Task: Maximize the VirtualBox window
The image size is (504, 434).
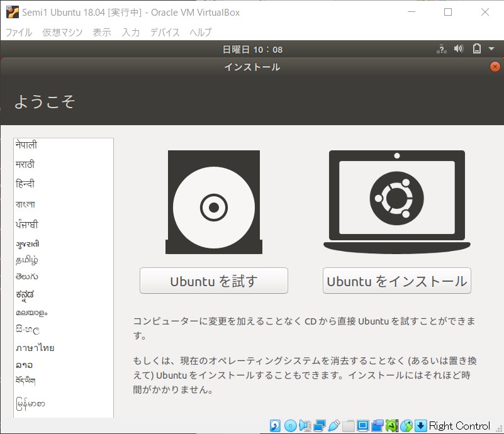Action: tap(448, 12)
